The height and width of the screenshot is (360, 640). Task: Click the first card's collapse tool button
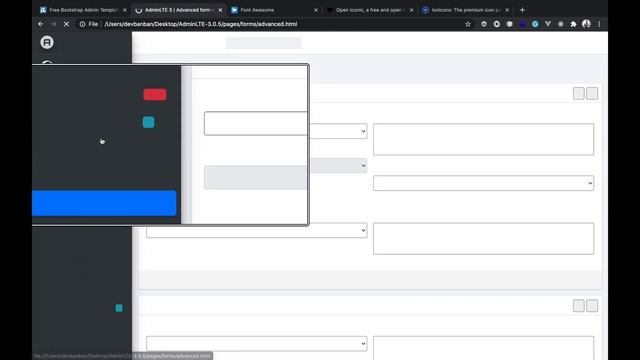[x=578, y=93]
